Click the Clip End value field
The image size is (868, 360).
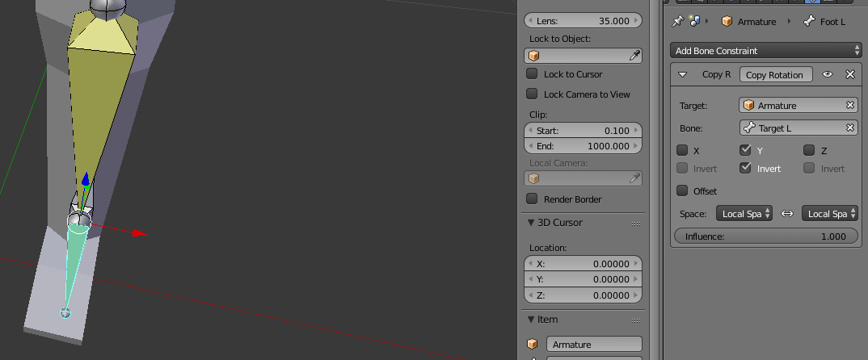pos(583,146)
